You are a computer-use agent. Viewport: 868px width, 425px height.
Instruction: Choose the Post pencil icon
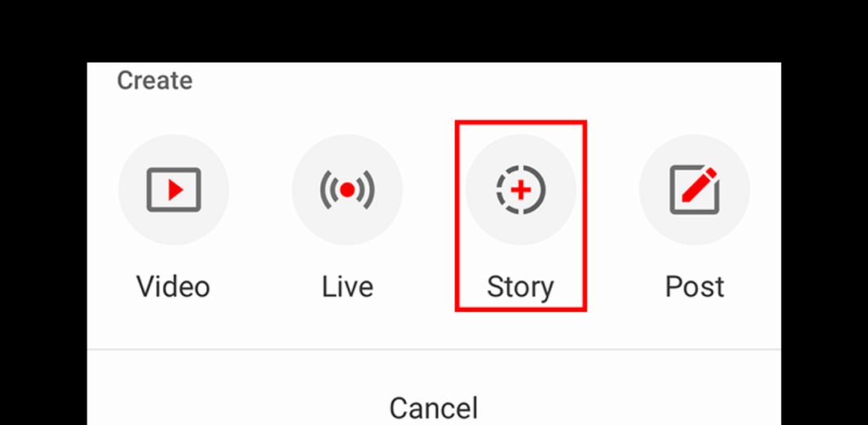(x=695, y=190)
